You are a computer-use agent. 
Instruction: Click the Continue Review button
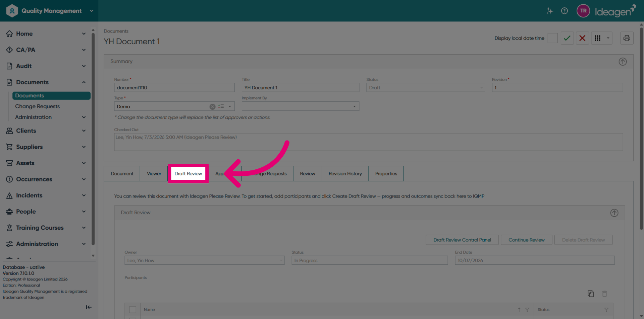(x=526, y=240)
